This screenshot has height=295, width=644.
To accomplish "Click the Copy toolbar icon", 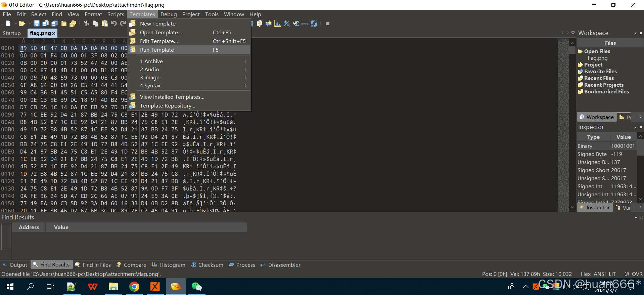I will (x=96, y=24).
